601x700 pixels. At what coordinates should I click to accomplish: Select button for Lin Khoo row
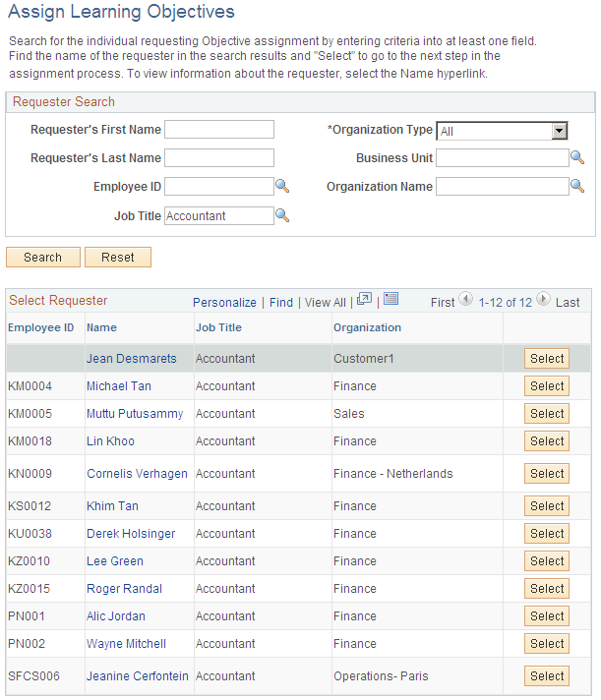(x=547, y=441)
